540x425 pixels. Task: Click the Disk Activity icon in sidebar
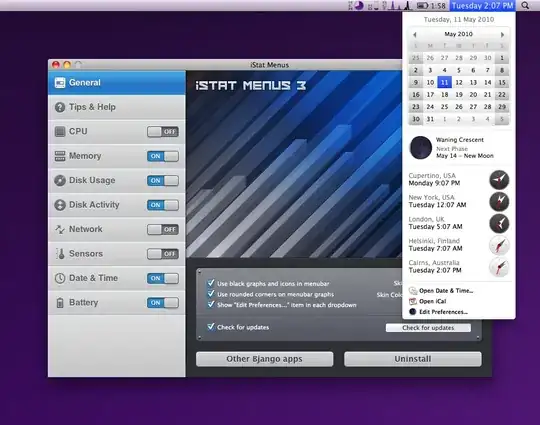[x=60, y=205]
